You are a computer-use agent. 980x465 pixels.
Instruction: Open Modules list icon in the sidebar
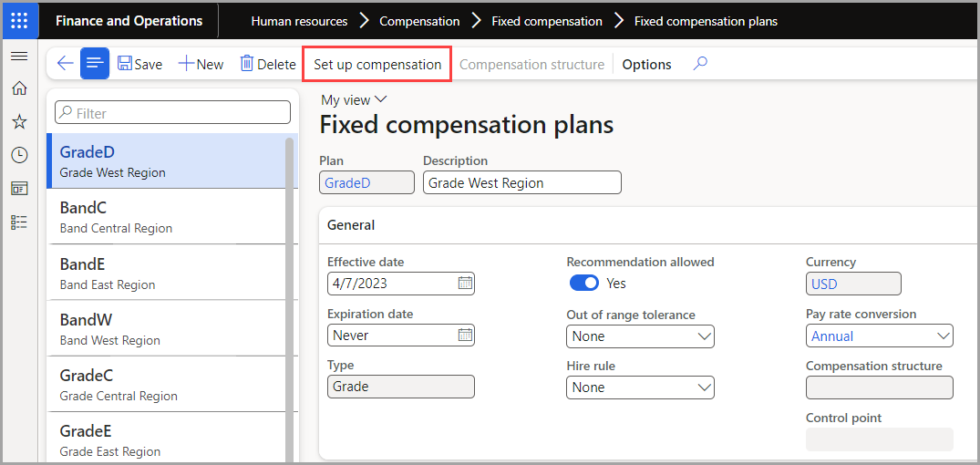[19, 222]
